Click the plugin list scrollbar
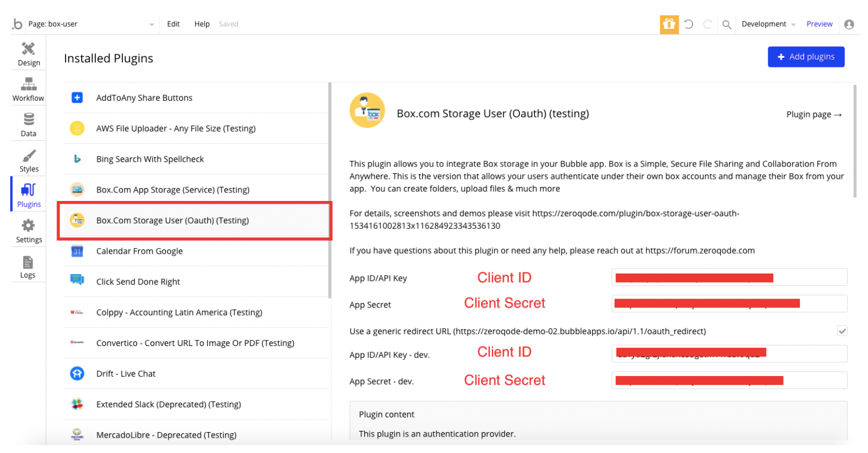 tap(330, 190)
